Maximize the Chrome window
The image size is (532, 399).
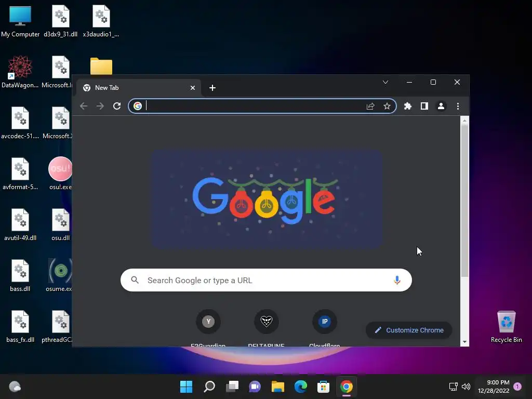pos(433,82)
